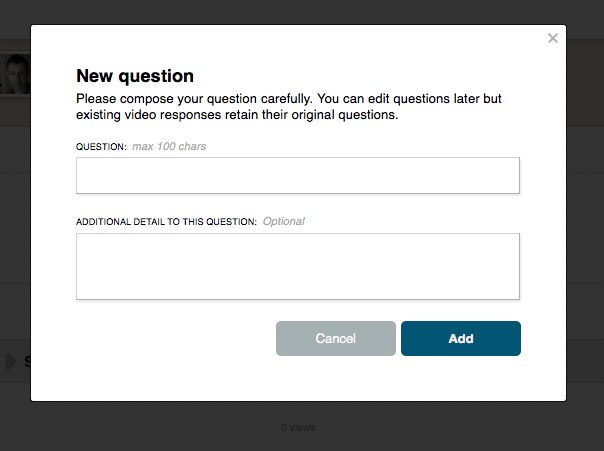Click the 'max 100 chars' hint text
This screenshot has height=451, width=604.
click(169, 146)
